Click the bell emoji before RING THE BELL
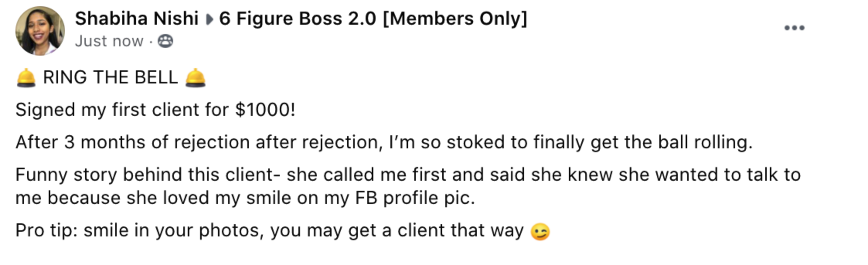This screenshot has width=868, height=265. (26, 77)
